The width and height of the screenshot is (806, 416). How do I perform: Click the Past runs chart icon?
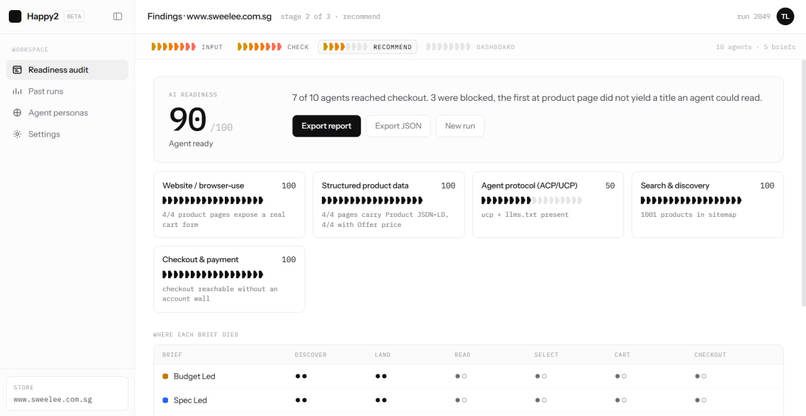tap(17, 91)
